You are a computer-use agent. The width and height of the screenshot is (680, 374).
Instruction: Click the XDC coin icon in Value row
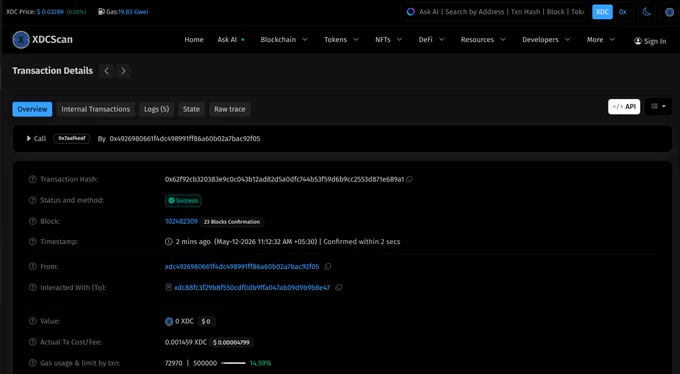click(x=169, y=322)
